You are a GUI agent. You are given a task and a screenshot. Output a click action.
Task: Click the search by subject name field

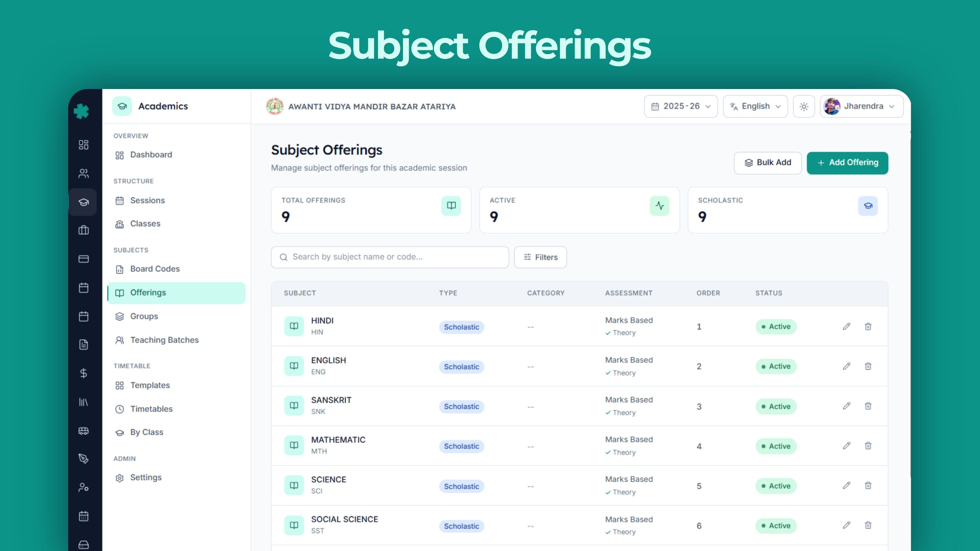pyautogui.click(x=389, y=257)
